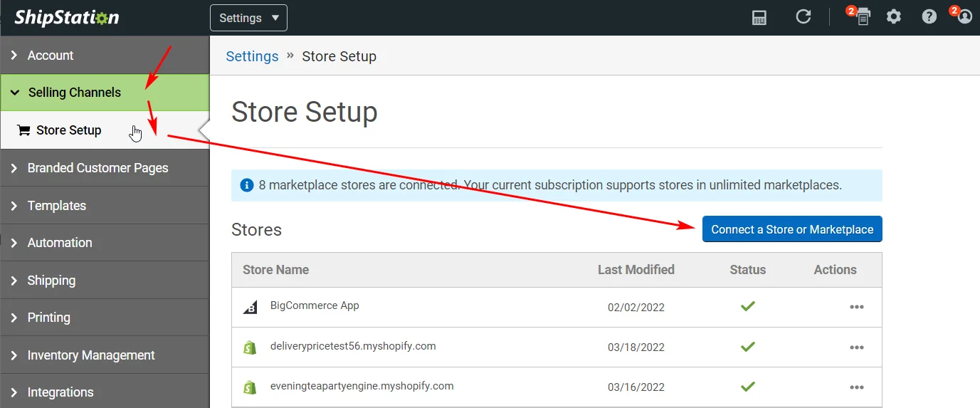The image size is (980, 408).
Task: Expand the Printing section
Action: pos(105,318)
